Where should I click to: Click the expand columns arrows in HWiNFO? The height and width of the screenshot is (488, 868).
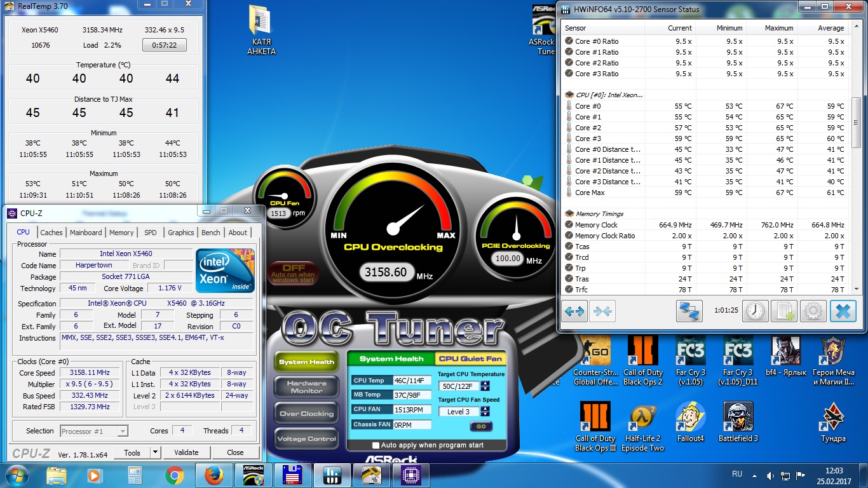tap(574, 311)
